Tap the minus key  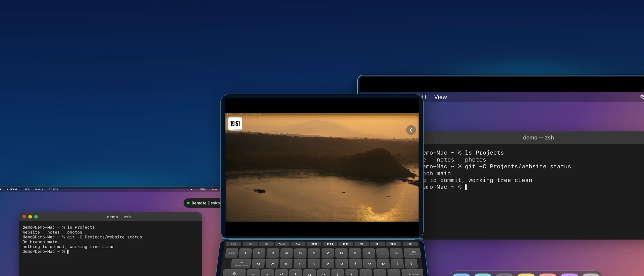(382, 253)
